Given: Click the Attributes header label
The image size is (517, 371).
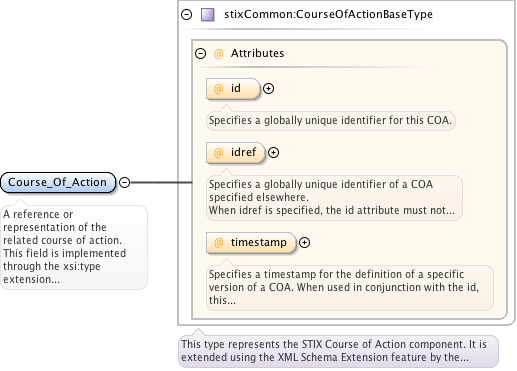Looking at the screenshot, I should [257, 53].
